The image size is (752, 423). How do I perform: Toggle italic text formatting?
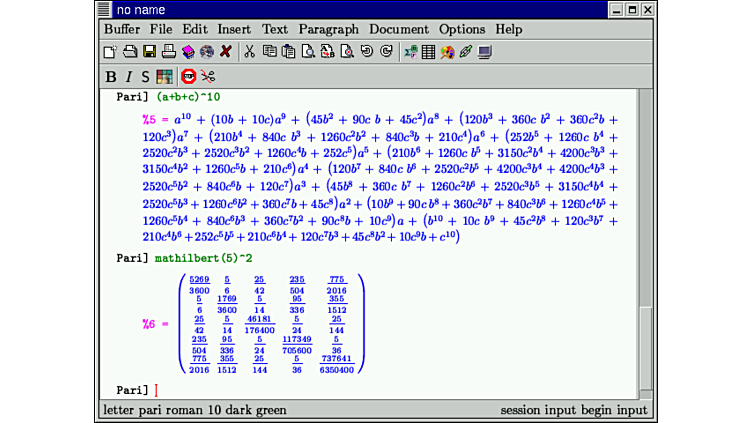(129, 76)
